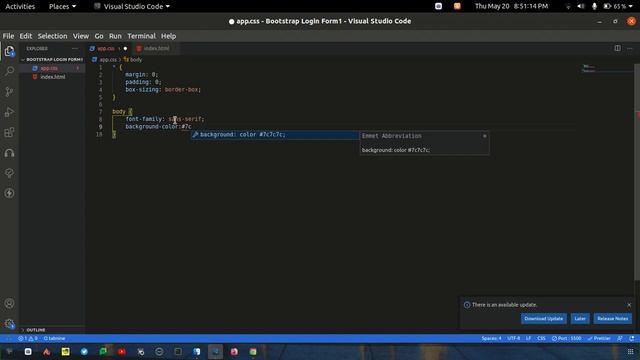The width and height of the screenshot is (640, 360).
Task: Expand the OUTLINE section
Action: tap(52, 330)
